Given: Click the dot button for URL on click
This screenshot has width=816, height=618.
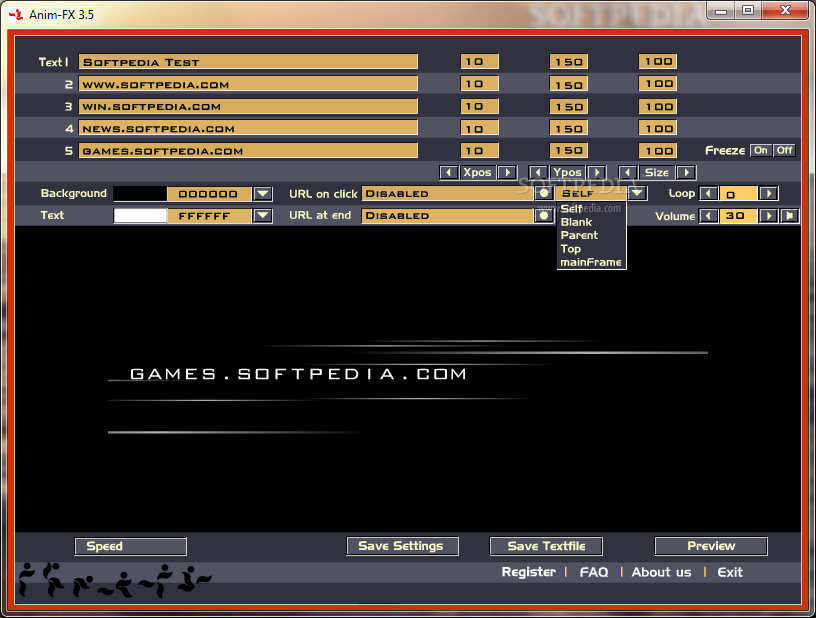Looking at the screenshot, I should [x=544, y=194].
